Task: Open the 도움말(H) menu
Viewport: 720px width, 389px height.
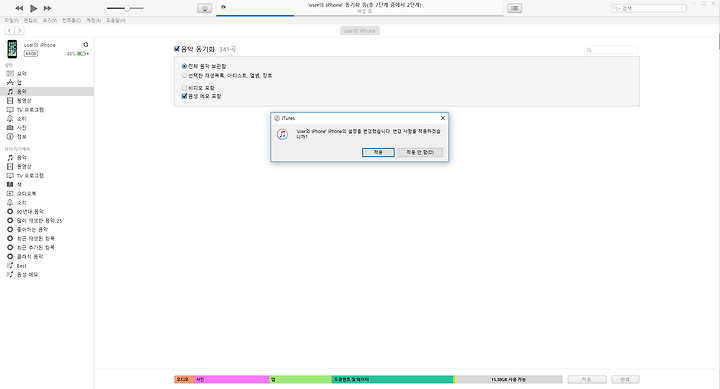Action: [115, 20]
